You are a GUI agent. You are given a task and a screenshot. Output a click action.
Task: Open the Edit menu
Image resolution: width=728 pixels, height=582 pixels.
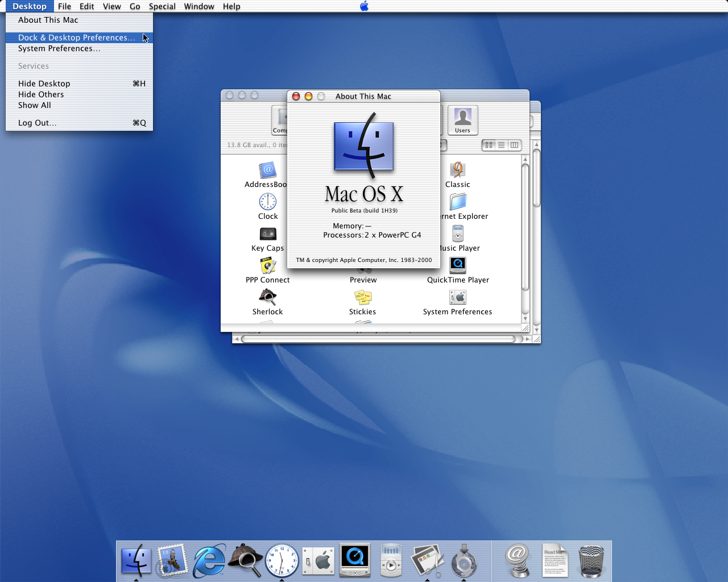[87, 6]
